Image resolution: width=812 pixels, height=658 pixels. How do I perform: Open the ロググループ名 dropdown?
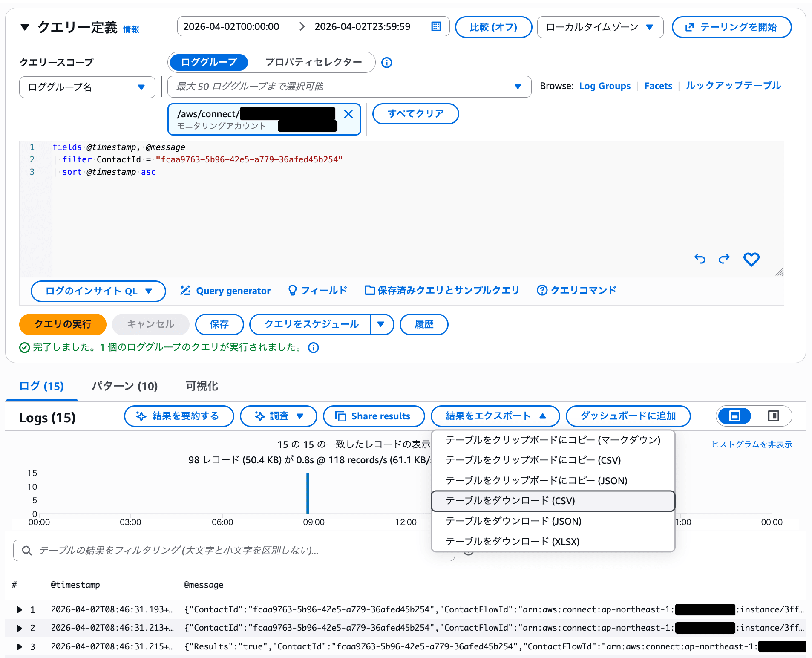pyautogui.click(x=87, y=87)
